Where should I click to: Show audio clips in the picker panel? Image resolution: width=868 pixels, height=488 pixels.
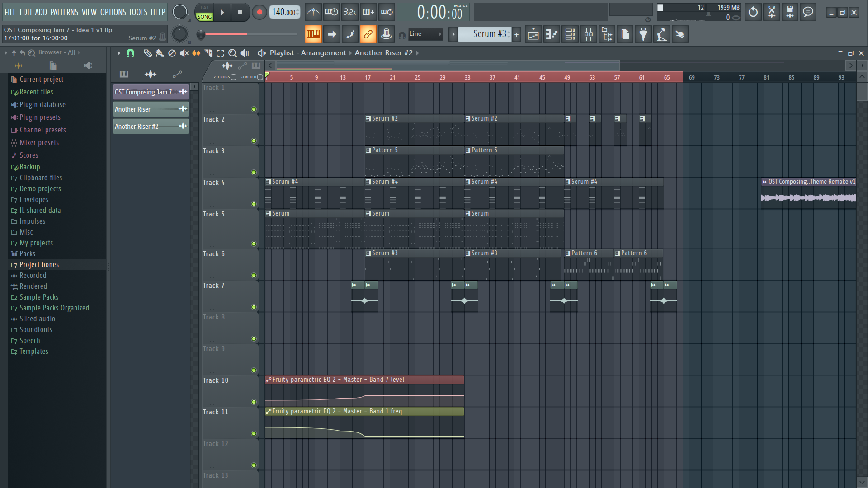(151, 74)
